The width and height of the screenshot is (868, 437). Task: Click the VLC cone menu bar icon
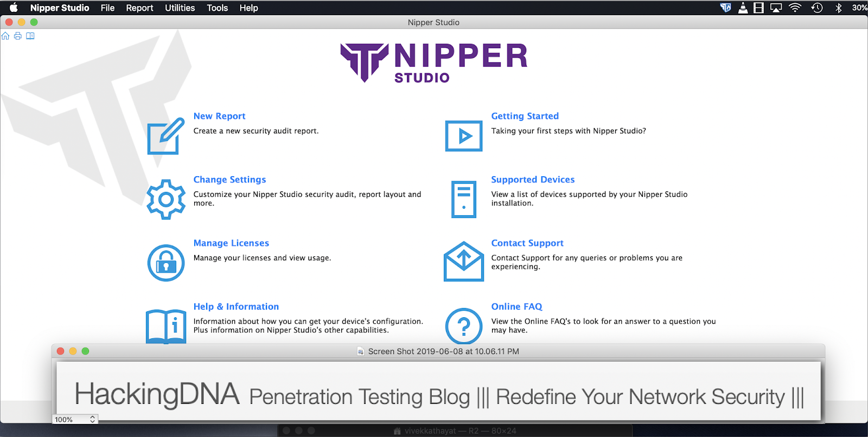743,8
